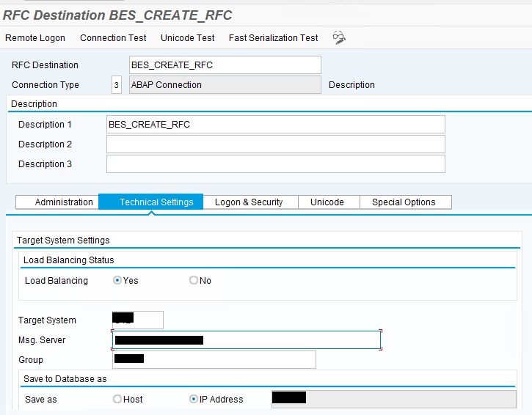The image size is (532, 415).
Task: Select the Unicode tab
Action: click(x=329, y=202)
